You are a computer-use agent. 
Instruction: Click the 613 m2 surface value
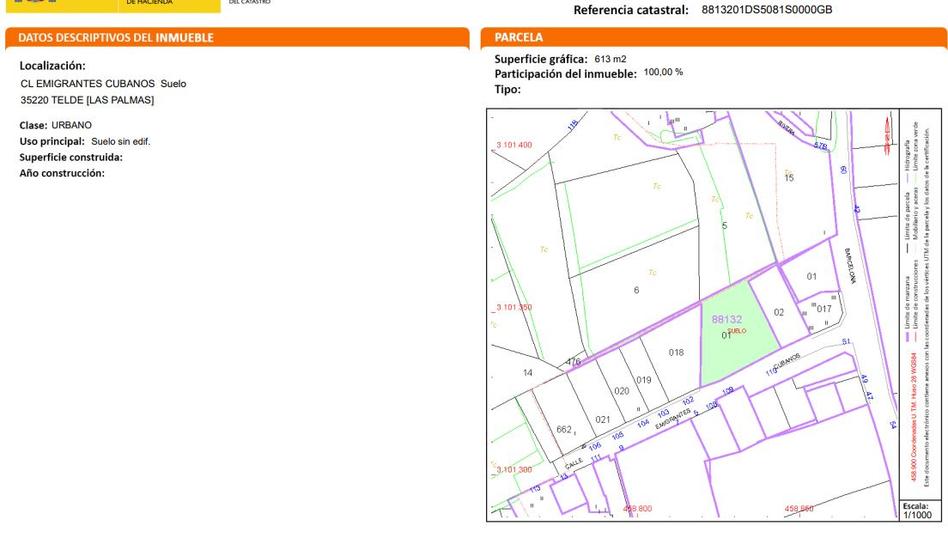tap(610, 59)
